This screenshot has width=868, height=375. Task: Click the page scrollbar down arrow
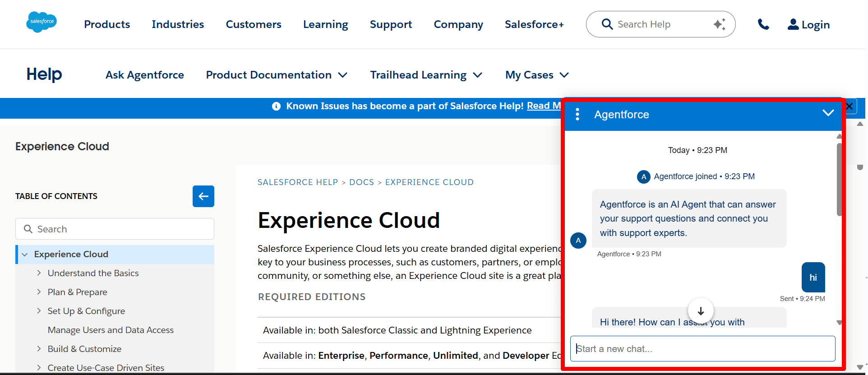click(x=860, y=367)
